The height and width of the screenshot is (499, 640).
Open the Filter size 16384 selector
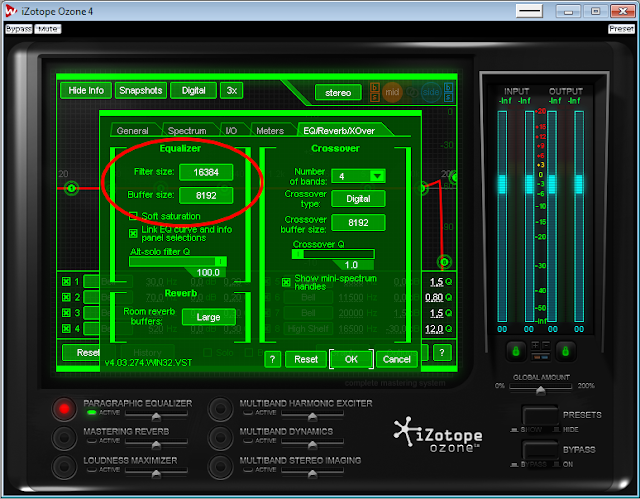[206, 172]
